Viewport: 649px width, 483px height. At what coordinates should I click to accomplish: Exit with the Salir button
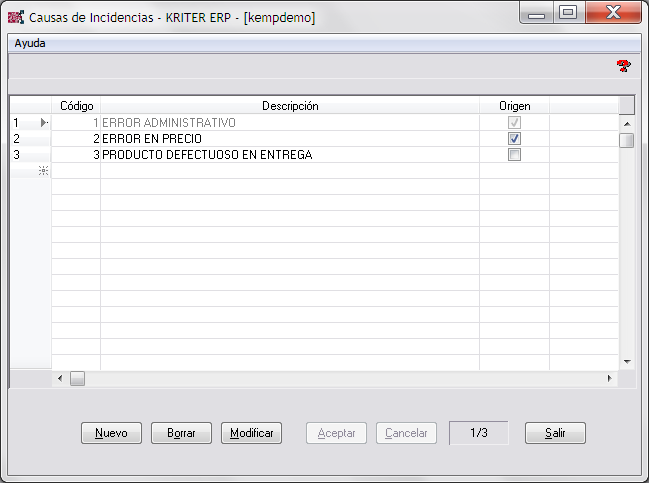(555, 433)
